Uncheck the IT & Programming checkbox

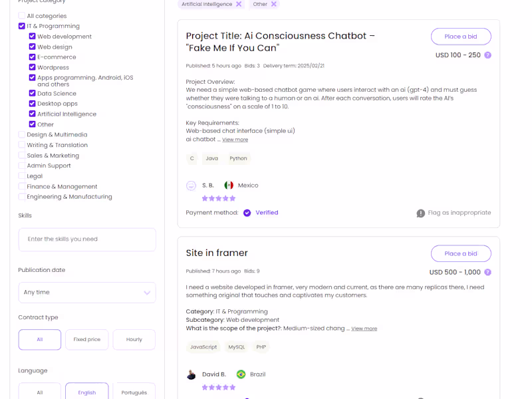tap(22, 26)
